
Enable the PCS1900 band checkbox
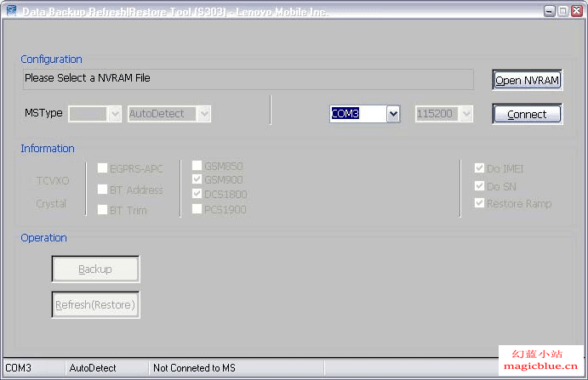click(x=197, y=209)
